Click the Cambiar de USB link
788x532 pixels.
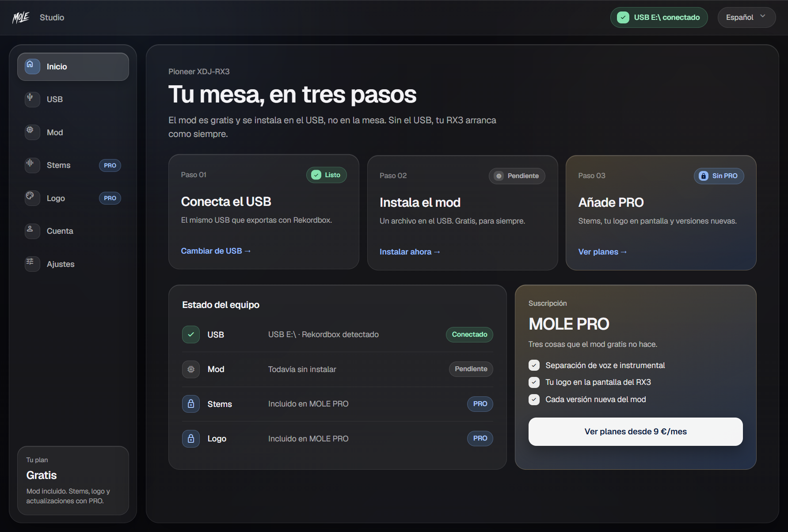216,251
